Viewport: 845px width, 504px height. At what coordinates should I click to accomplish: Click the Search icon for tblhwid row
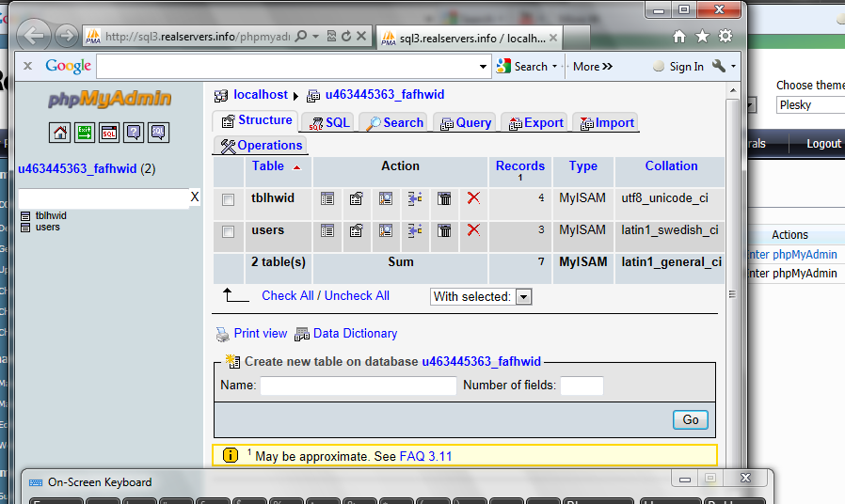[385, 198]
